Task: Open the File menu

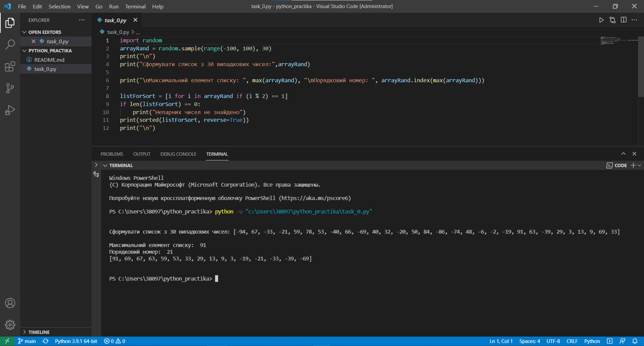Action: click(x=22, y=6)
